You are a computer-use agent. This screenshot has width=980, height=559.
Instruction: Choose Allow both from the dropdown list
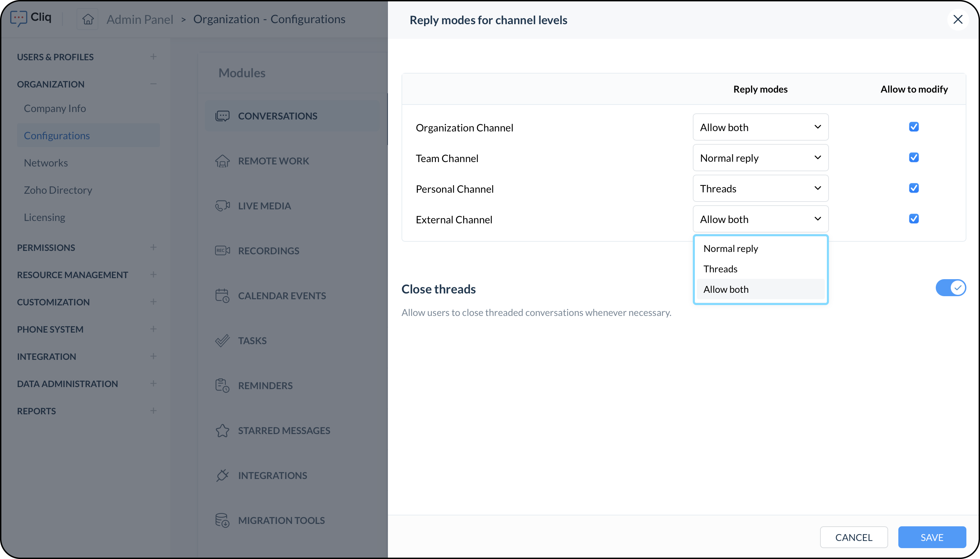click(x=761, y=289)
